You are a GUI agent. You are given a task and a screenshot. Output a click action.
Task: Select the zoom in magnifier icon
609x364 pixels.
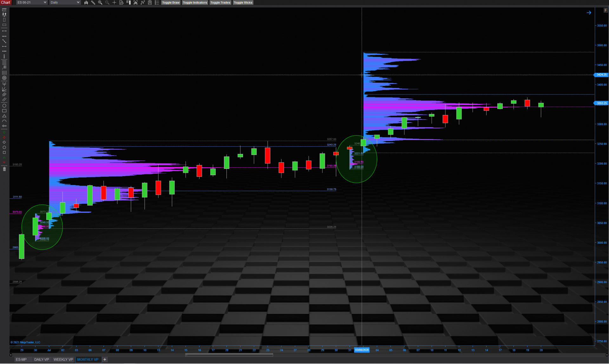click(100, 3)
